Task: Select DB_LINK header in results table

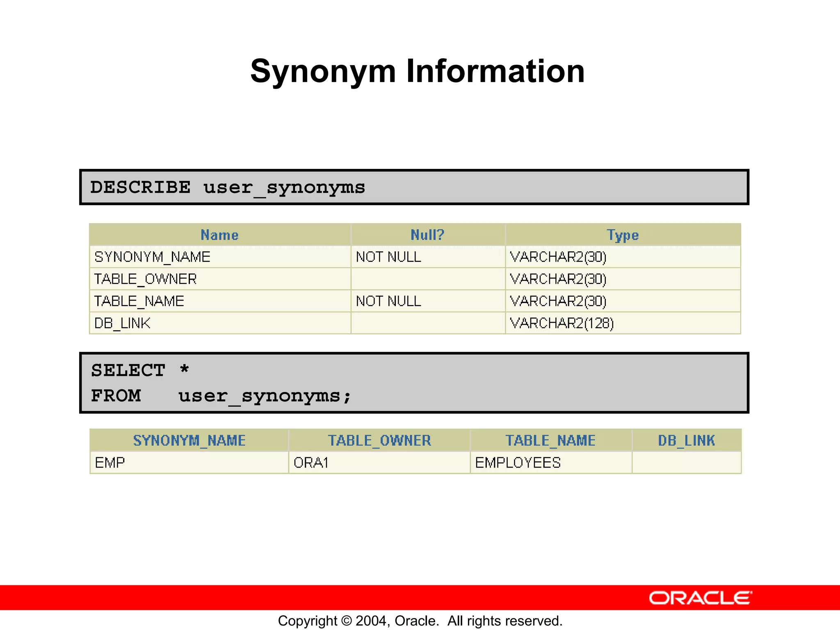Action: click(686, 441)
